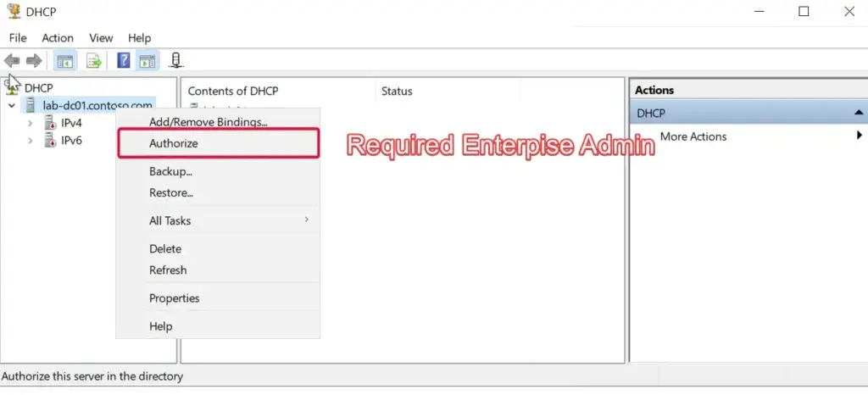The image size is (868, 395).
Task: Select Authorize in the context menu
Action: click(174, 143)
